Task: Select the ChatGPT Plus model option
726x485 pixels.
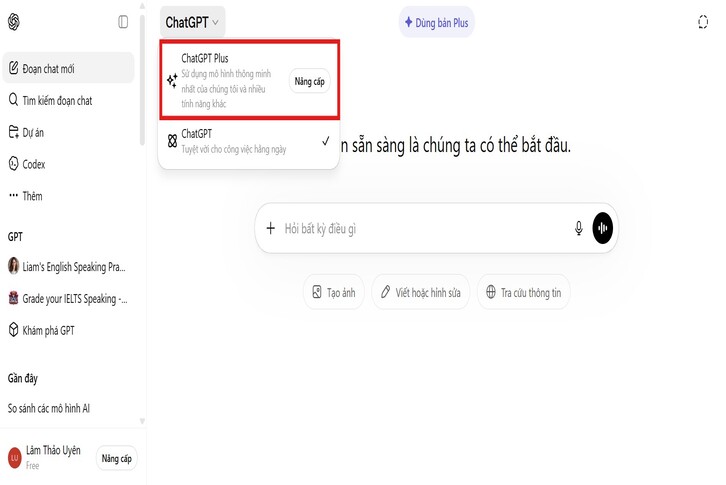Action: (x=250, y=80)
